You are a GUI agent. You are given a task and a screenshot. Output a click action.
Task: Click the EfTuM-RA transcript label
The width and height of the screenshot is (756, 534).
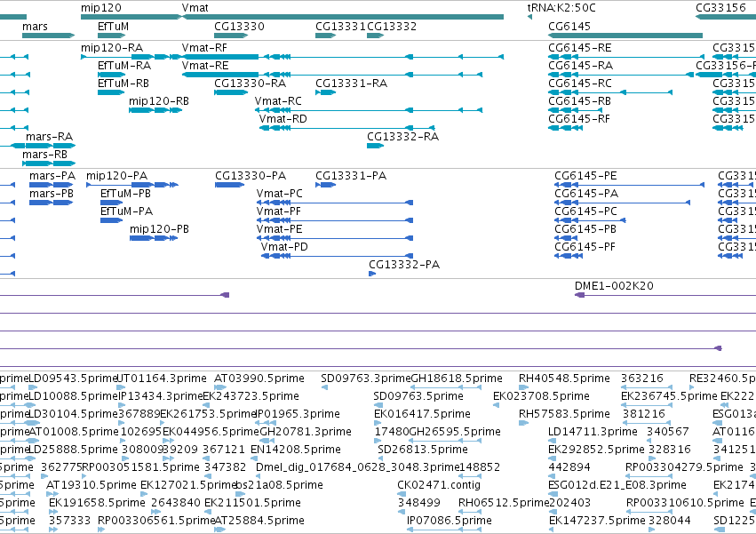tap(124, 66)
